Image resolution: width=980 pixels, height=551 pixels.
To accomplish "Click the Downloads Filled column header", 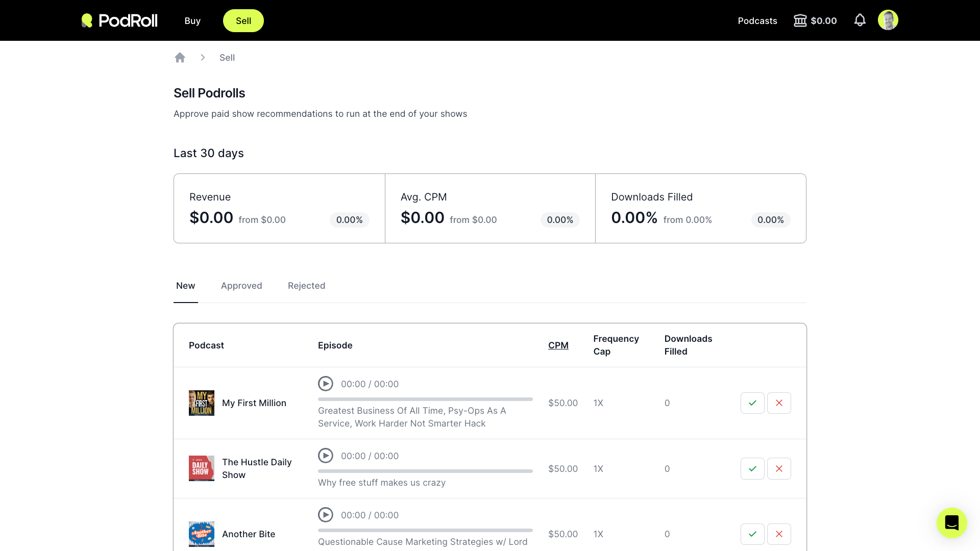I will (688, 345).
